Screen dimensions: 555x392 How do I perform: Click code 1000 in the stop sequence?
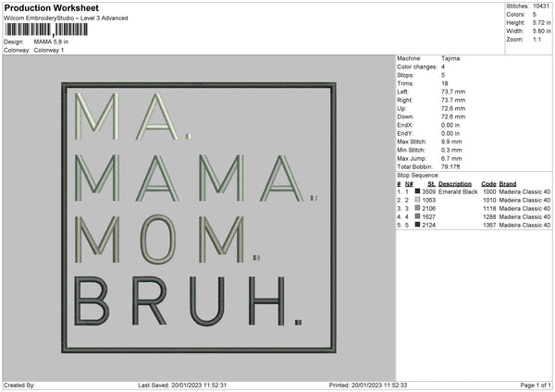click(489, 191)
